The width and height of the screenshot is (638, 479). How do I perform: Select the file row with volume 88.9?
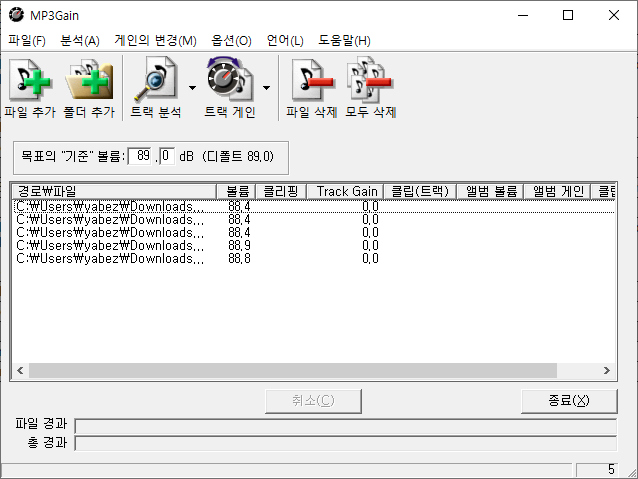point(314,246)
